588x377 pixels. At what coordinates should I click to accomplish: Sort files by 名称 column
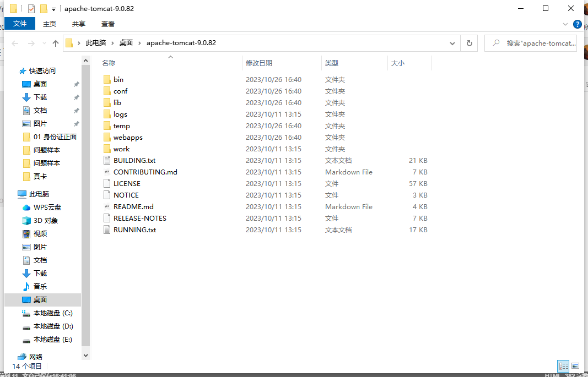click(109, 63)
